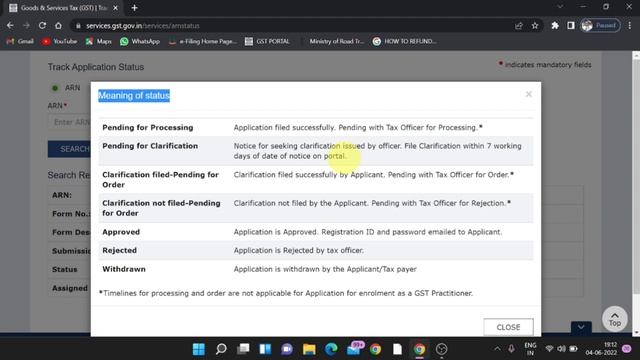The width and height of the screenshot is (640, 360).
Task: Toggle the browser side panel icon
Action: pyautogui.click(x=571, y=26)
